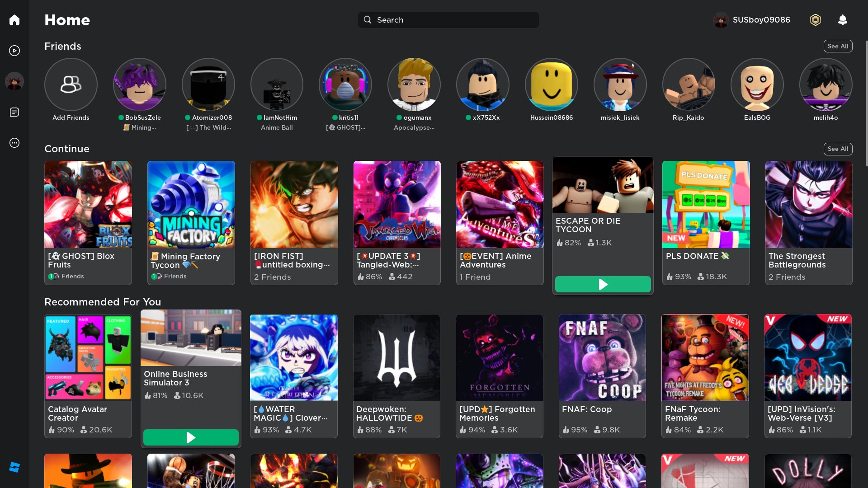This screenshot has width=868, height=488.
Task: Open the More options sidebar icon
Action: pos(14,143)
